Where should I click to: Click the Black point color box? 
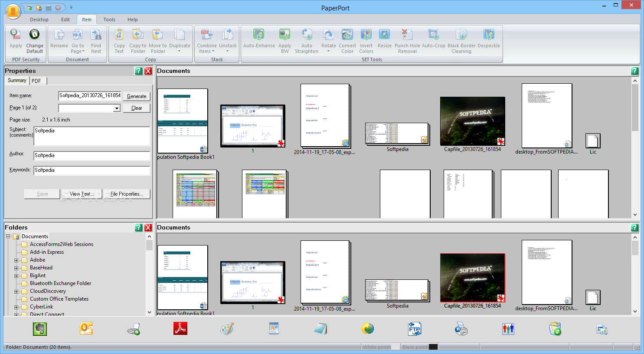pos(433,347)
